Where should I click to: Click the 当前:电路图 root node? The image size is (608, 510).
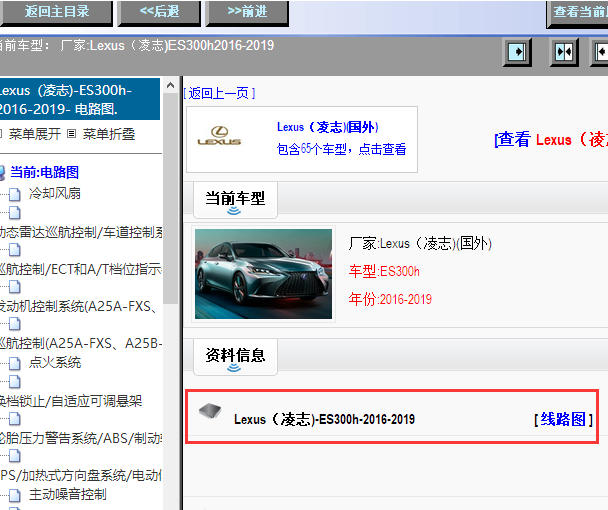click(44, 172)
